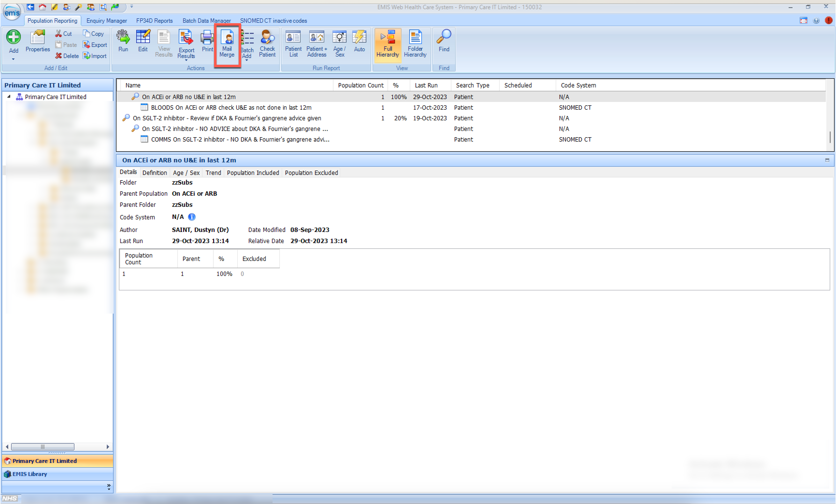Click the search list vertical scrollbar
Screen dimensions: 836x504
(x=830, y=137)
